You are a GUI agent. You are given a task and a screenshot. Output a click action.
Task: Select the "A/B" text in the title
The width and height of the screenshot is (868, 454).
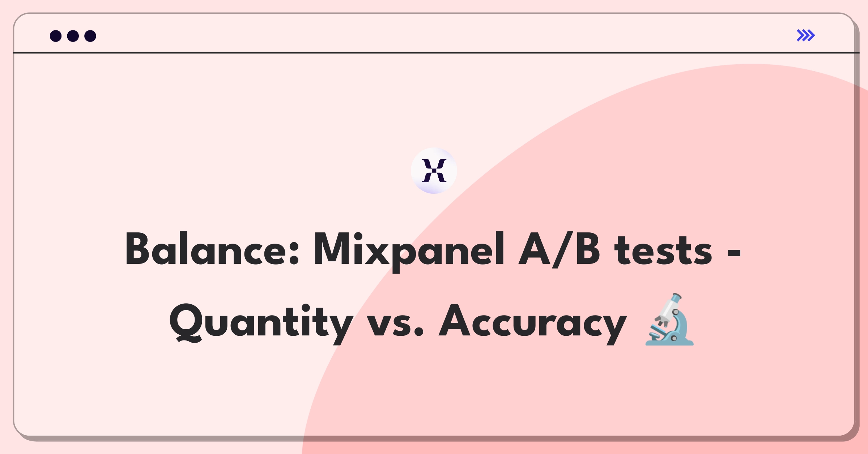[x=559, y=250]
